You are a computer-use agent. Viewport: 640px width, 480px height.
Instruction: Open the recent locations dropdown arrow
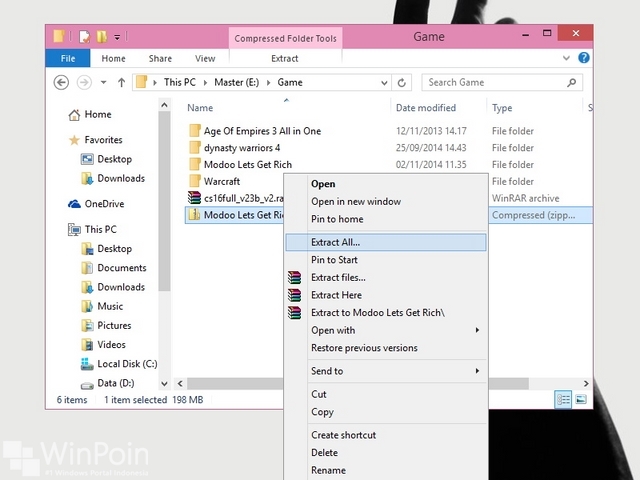pyautogui.click(x=104, y=82)
